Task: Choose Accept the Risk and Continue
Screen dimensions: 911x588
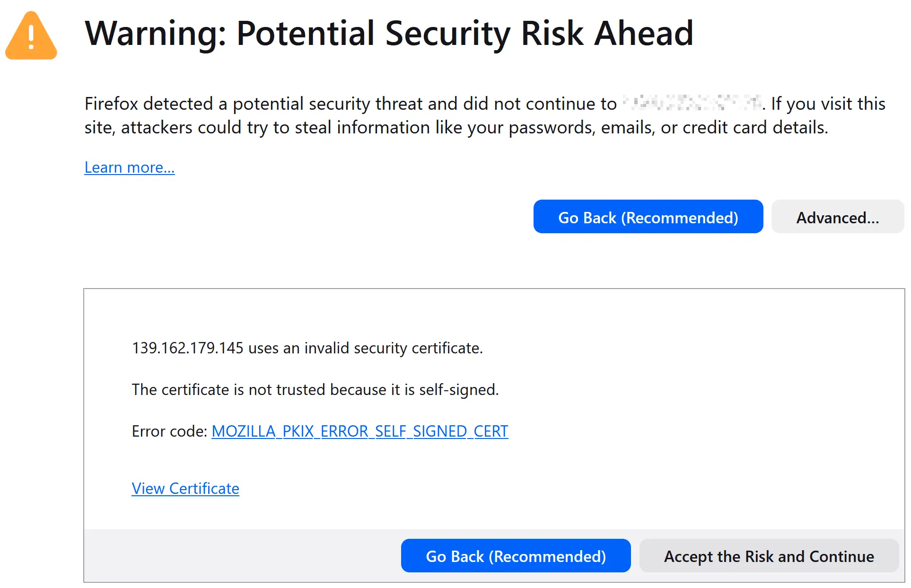Action: [x=769, y=556]
